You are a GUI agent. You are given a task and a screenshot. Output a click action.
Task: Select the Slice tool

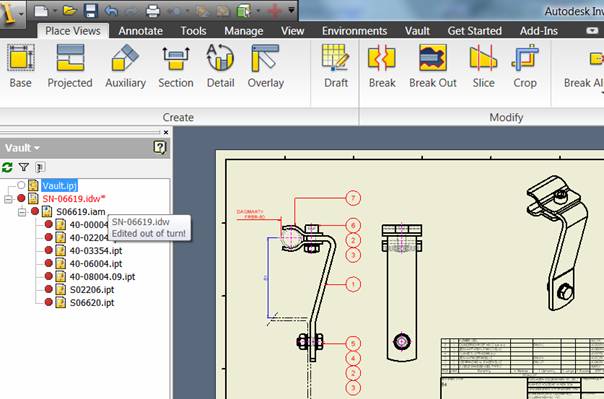pos(483,66)
